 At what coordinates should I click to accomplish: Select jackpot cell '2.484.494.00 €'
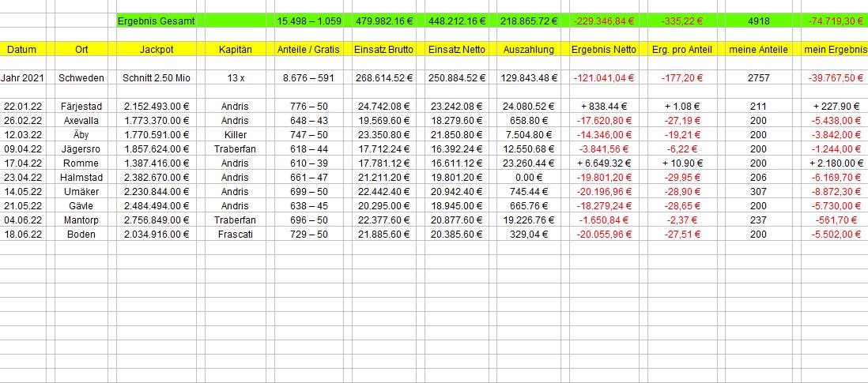click(157, 205)
